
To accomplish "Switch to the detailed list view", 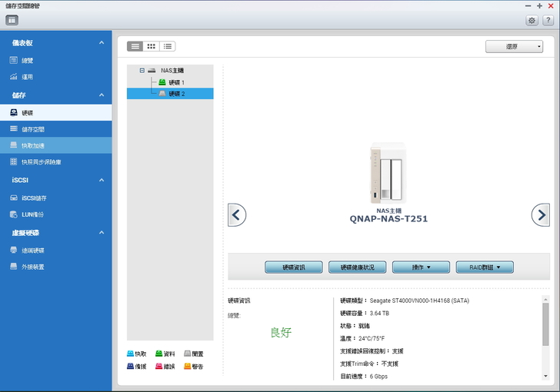I will 168,46.
